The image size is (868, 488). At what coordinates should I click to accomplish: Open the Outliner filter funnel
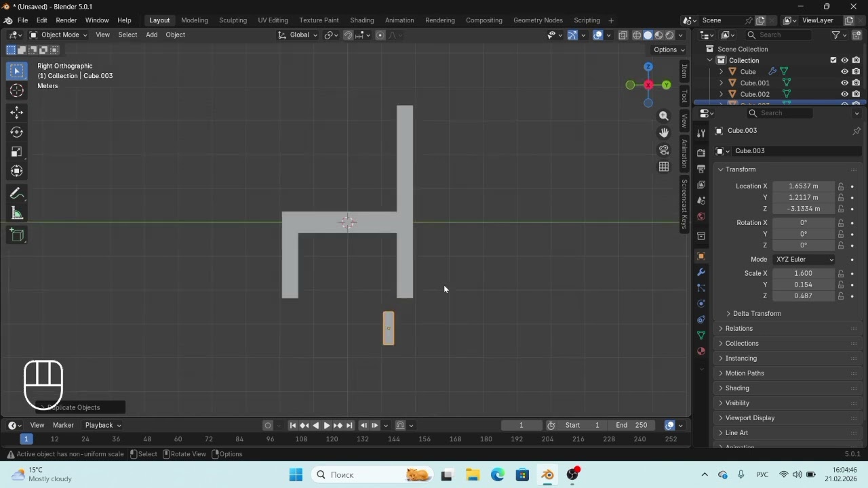836,35
